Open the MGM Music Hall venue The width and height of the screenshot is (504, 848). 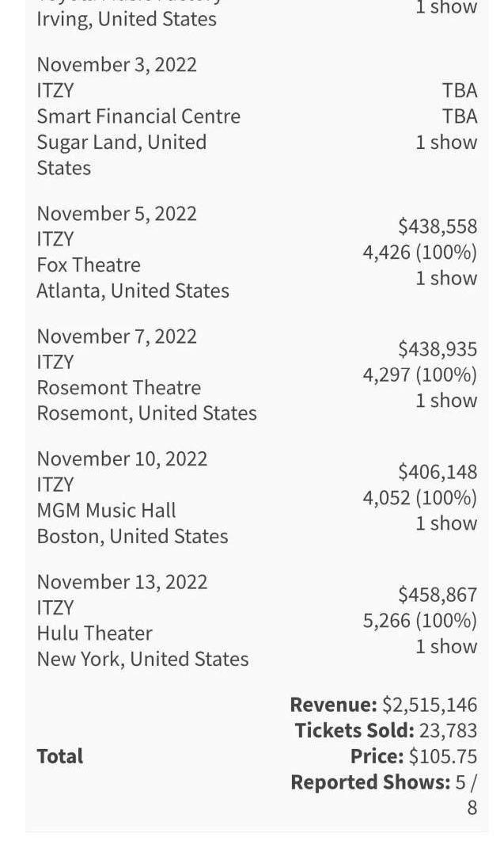click(106, 511)
